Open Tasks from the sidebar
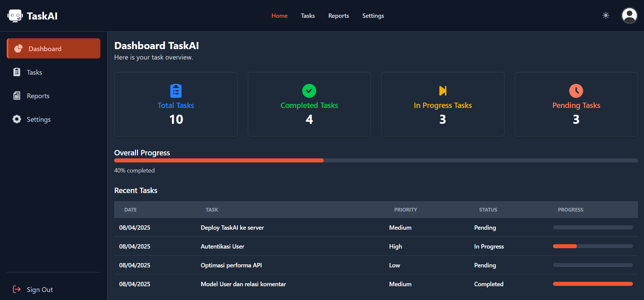Image resolution: width=644 pixels, height=300 pixels. (x=34, y=72)
